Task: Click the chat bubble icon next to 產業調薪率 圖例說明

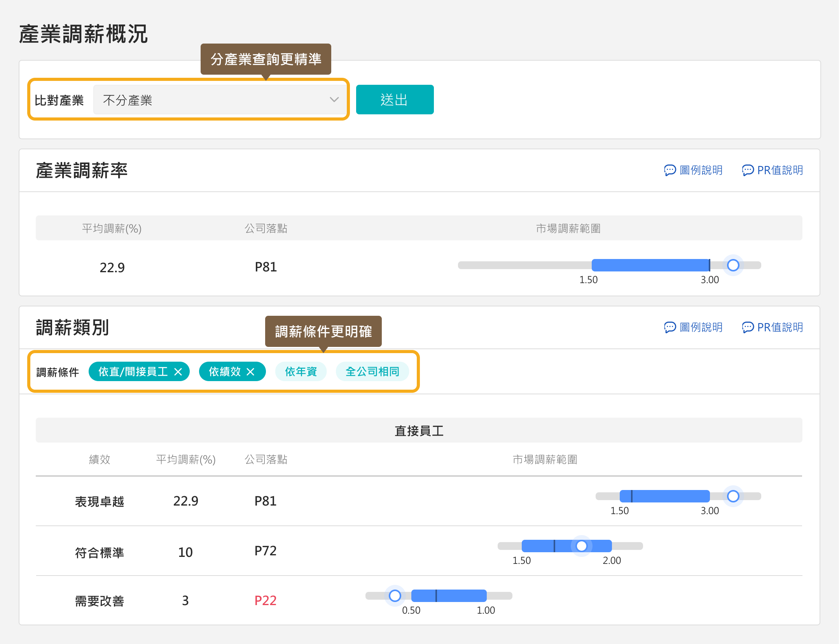Action: tap(670, 170)
